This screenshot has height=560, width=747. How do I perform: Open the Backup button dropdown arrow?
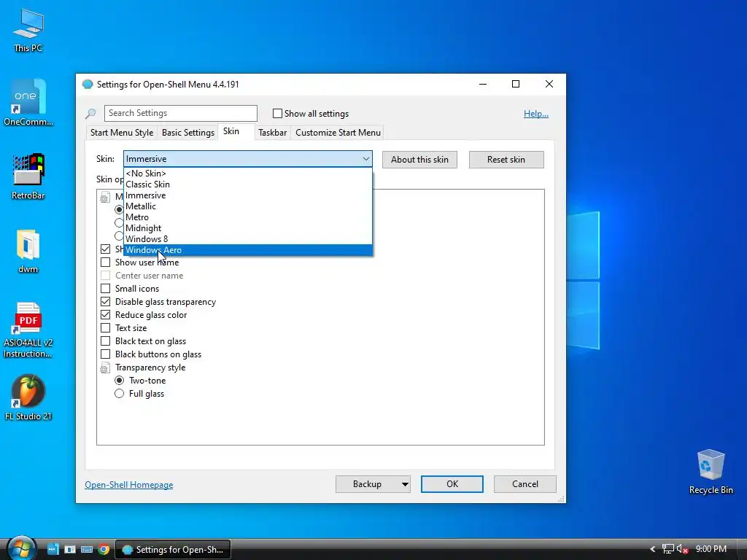pos(404,484)
